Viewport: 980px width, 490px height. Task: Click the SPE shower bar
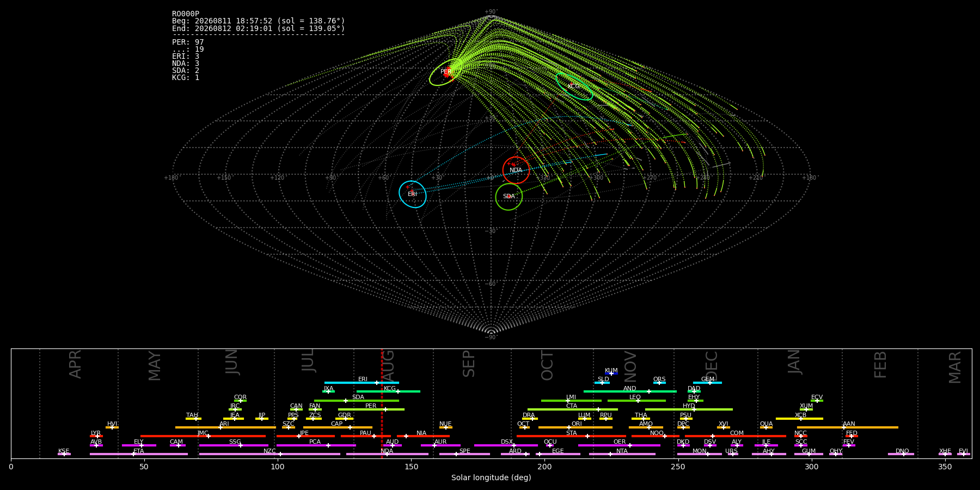coord(464,454)
